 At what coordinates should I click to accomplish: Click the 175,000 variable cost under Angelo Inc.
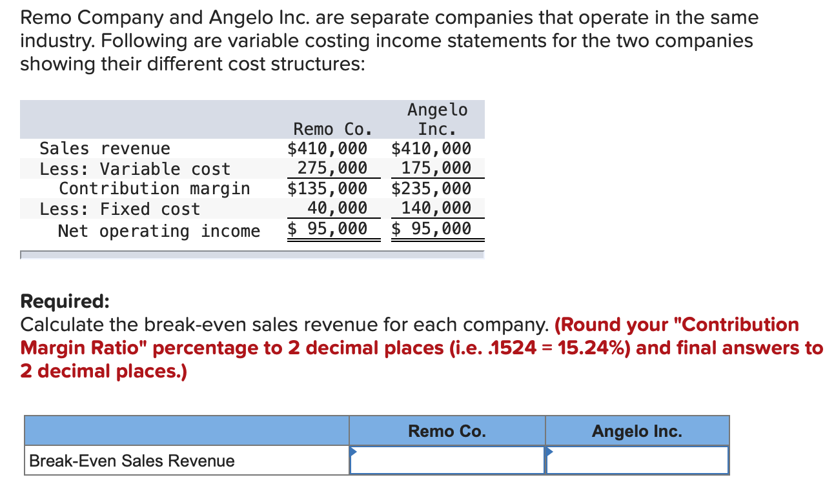coord(437,168)
